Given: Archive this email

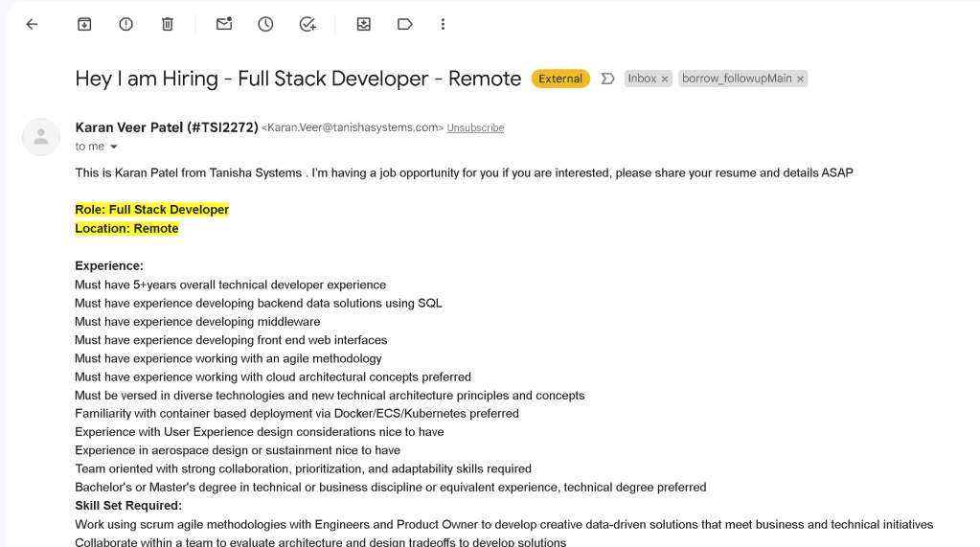Looking at the screenshot, I should click(x=84, y=24).
